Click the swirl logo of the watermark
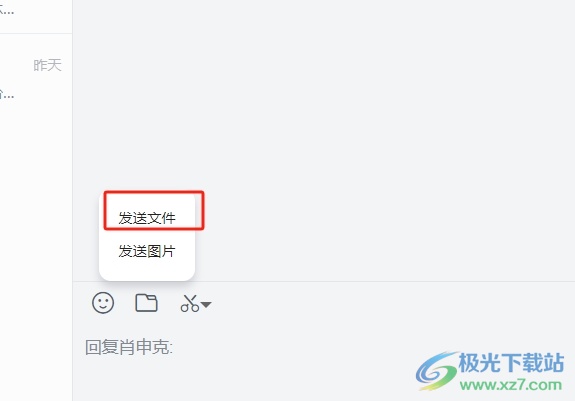This screenshot has height=401, width=575. coord(437,371)
